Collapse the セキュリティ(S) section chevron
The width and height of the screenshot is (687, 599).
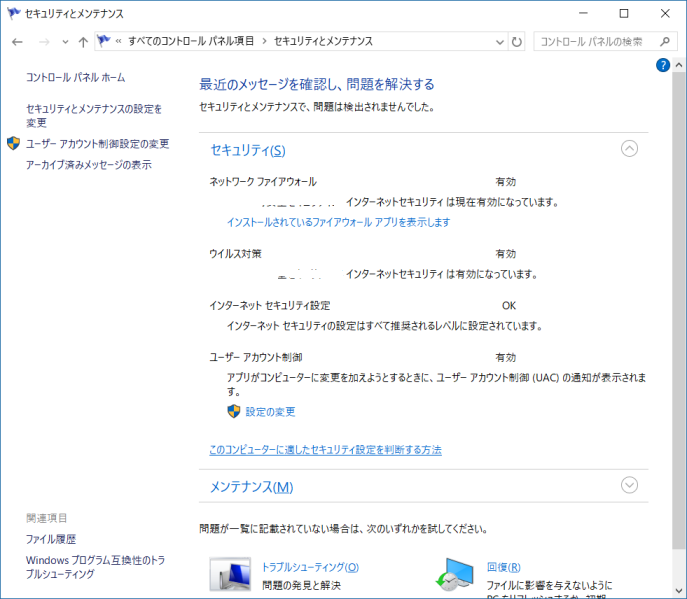click(629, 149)
